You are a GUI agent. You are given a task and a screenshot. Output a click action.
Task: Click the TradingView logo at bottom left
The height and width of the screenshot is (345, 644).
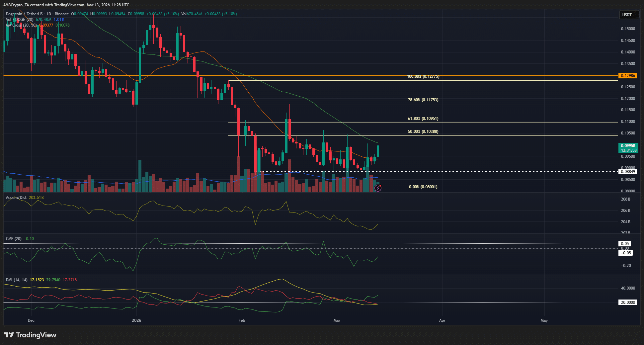tap(30, 335)
